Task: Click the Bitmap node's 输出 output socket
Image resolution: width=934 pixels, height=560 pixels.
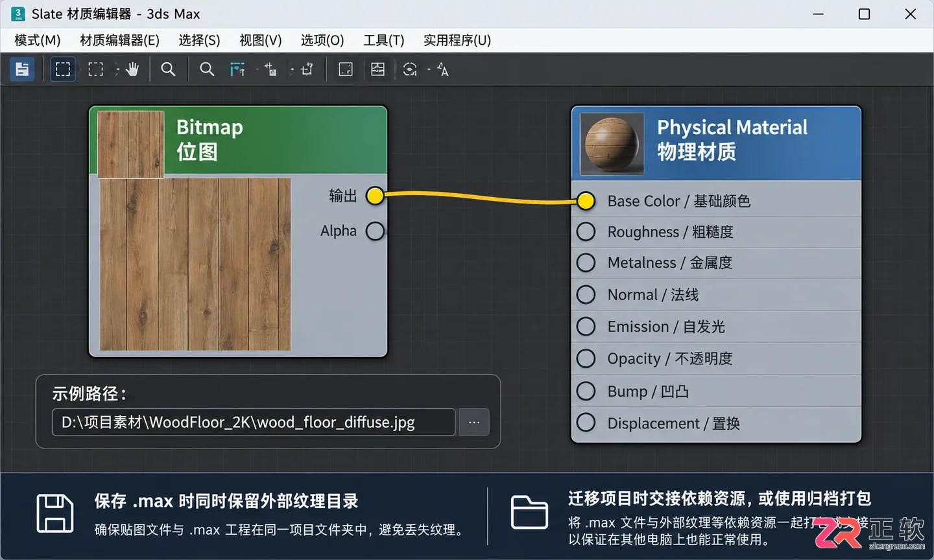Action: pyautogui.click(x=375, y=196)
